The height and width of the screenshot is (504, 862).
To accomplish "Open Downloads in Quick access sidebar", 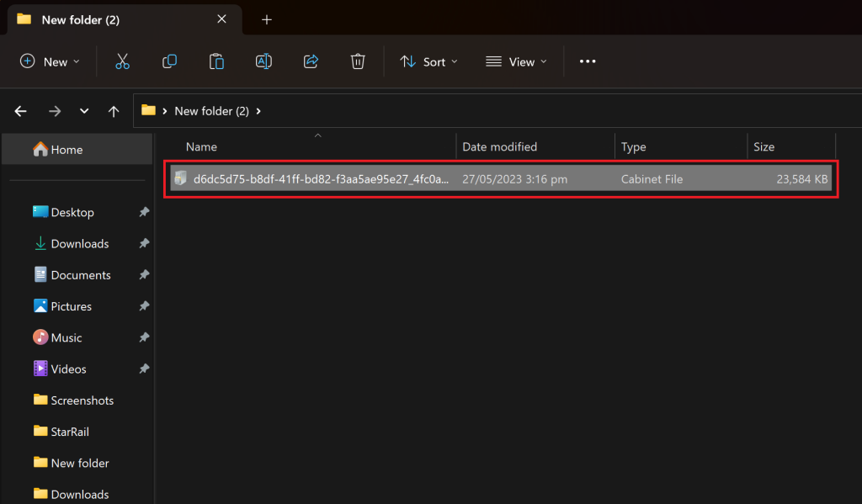I will click(79, 244).
